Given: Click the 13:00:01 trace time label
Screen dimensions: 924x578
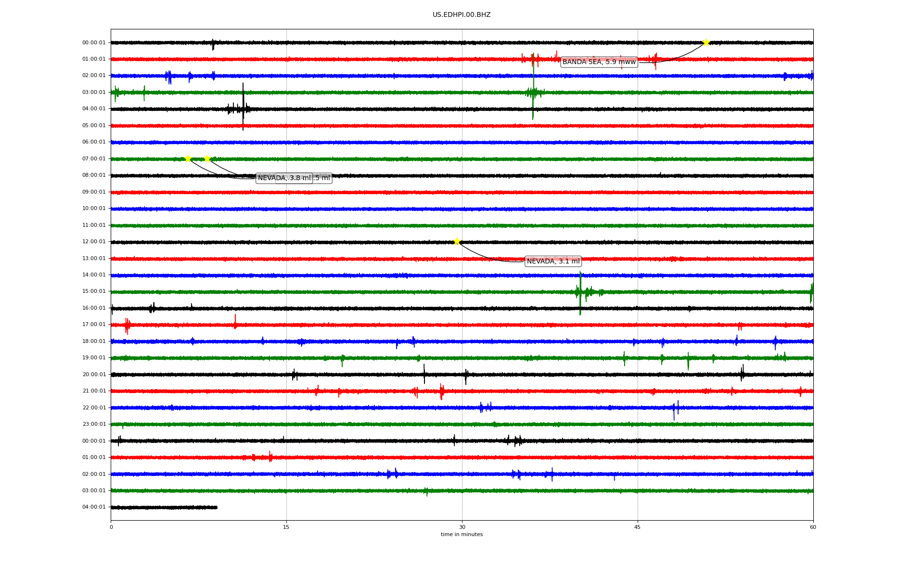Looking at the screenshot, I should coord(94,259).
